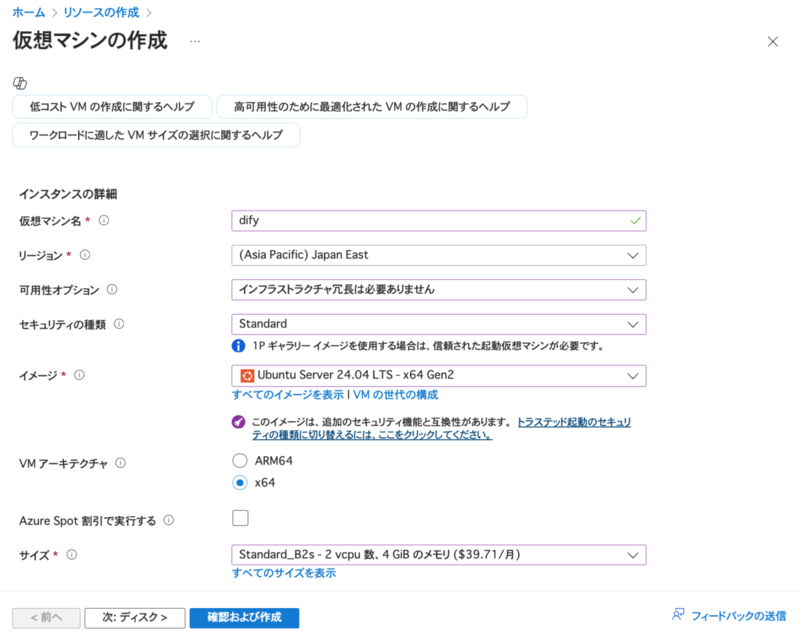Click ホーム breadcrumb link
Viewport: 800px width, 644px height.
coord(29,12)
